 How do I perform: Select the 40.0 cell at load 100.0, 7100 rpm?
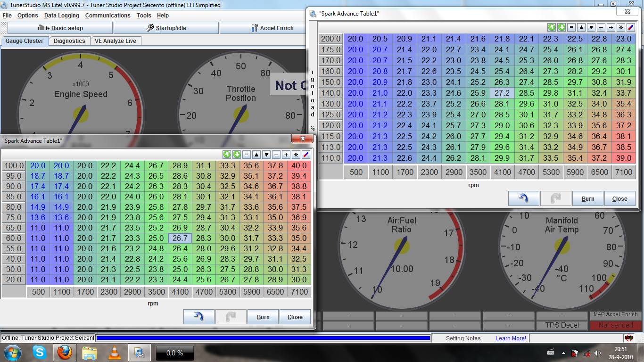(x=299, y=165)
